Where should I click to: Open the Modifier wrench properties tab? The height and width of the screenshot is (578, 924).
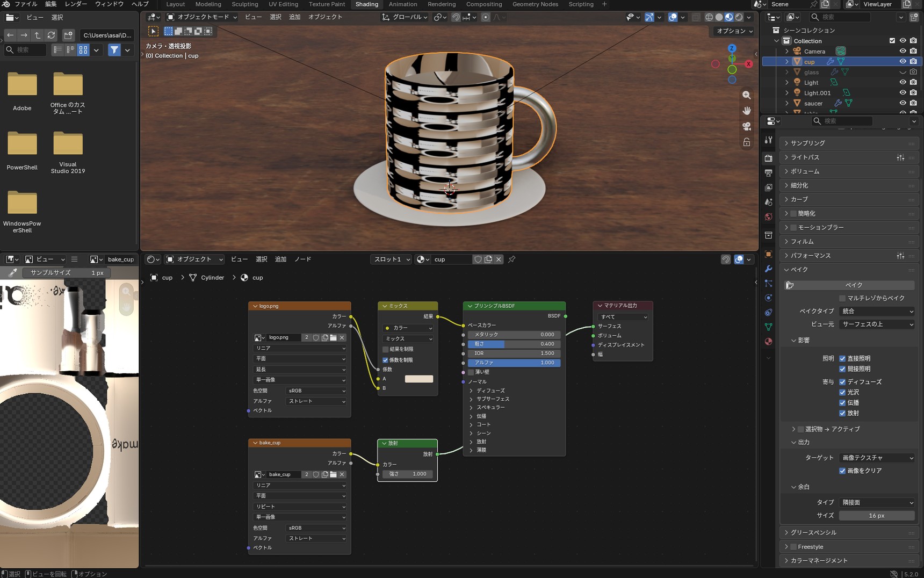[769, 269]
